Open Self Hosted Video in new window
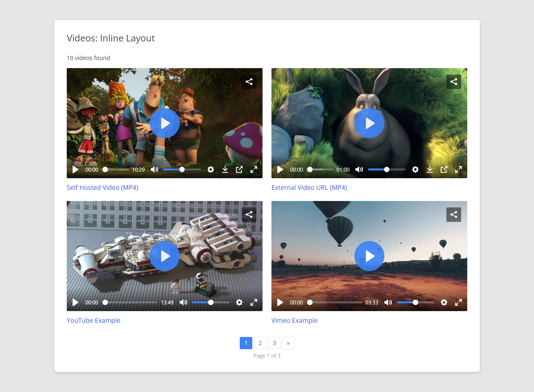The image size is (534, 392). click(239, 170)
